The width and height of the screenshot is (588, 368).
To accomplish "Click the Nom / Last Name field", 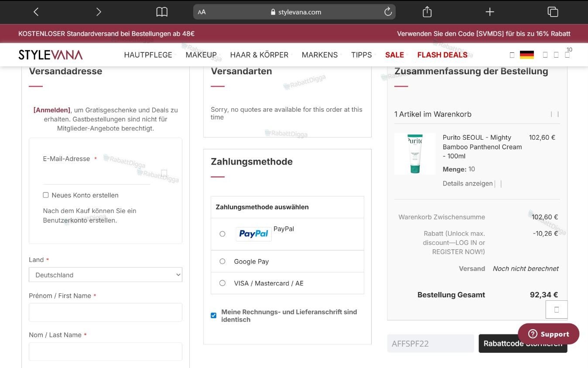I will (x=106, y=351).
